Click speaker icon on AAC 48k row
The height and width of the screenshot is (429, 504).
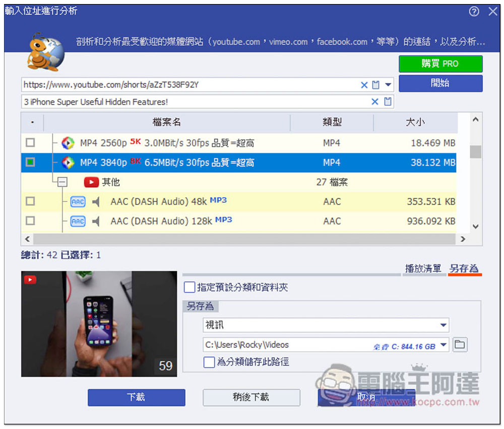pyautogui.click(x=96, y=201)
